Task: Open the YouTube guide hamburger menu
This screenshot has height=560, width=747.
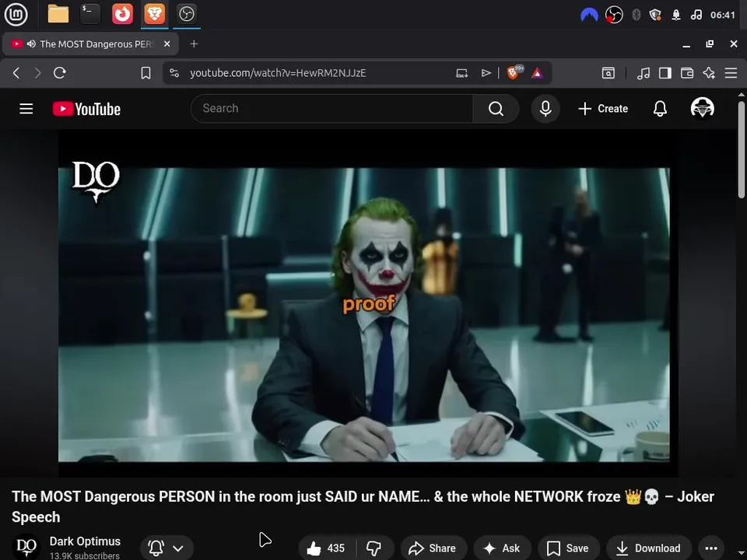Action: point(26,109)
